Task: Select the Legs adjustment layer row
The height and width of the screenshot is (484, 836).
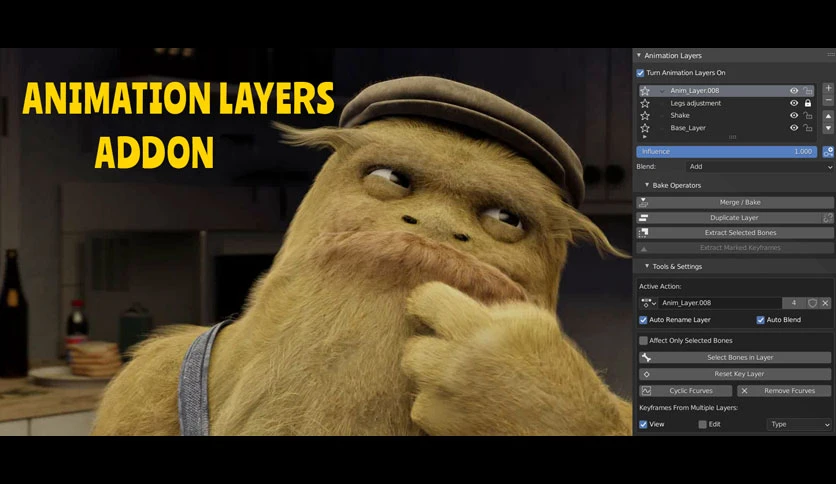Action: [x=727, y=103]
